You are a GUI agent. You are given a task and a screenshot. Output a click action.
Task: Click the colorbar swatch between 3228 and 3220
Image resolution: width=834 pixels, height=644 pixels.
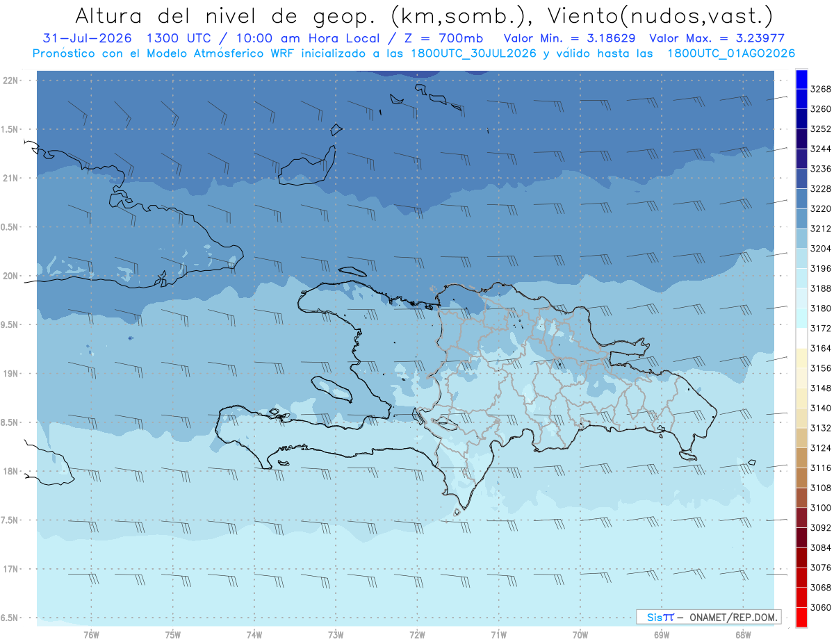click(x=801, y=199)
